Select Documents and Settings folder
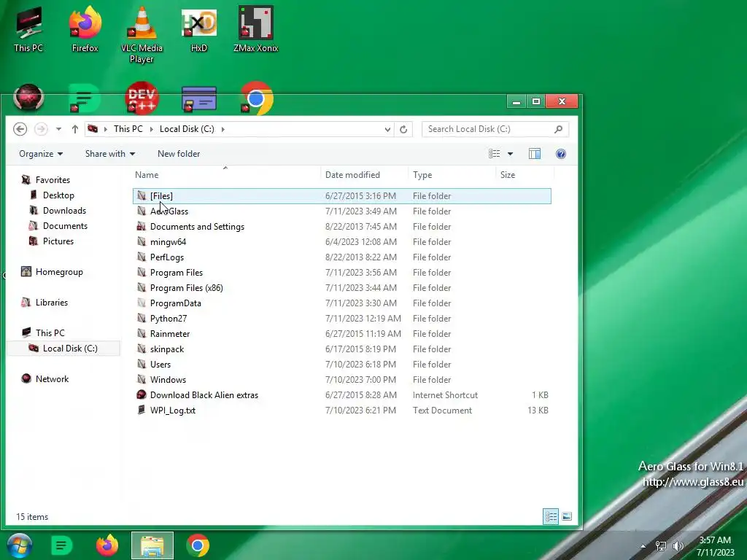The image size is (747, 560). coord(341,227)
